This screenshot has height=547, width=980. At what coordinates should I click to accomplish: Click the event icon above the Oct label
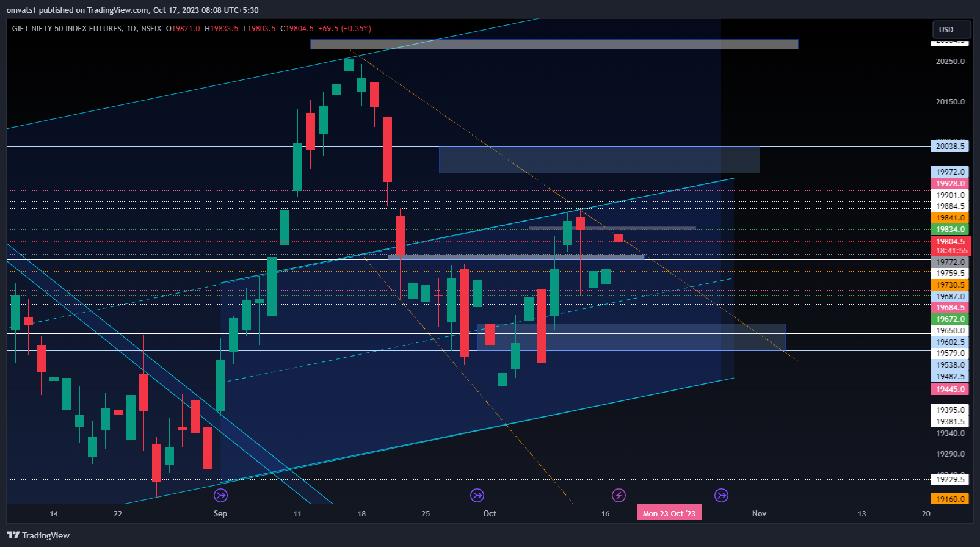(477, 495)
